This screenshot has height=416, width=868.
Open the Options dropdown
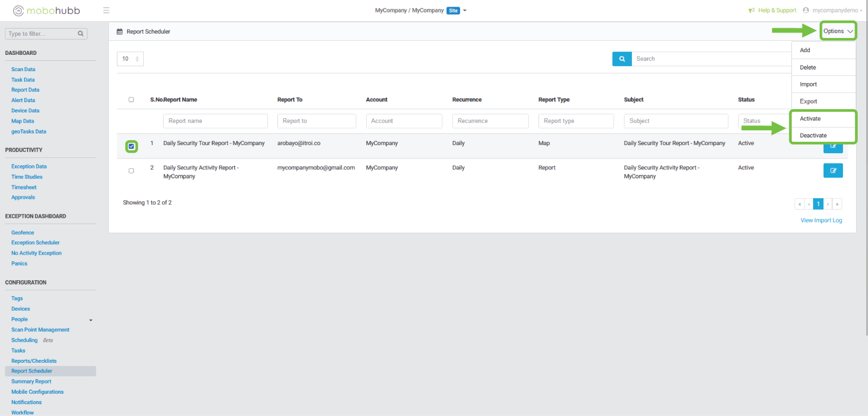[838, 31]
